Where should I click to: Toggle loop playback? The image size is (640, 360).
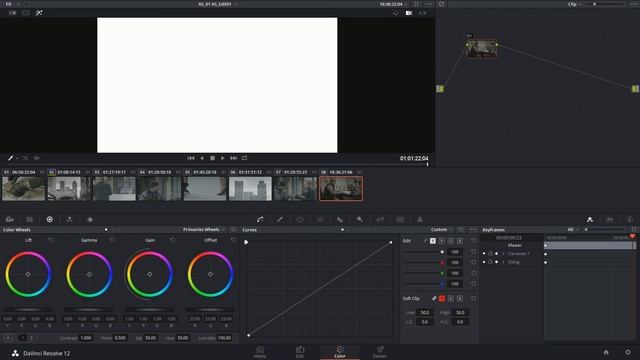click(244, 158)
